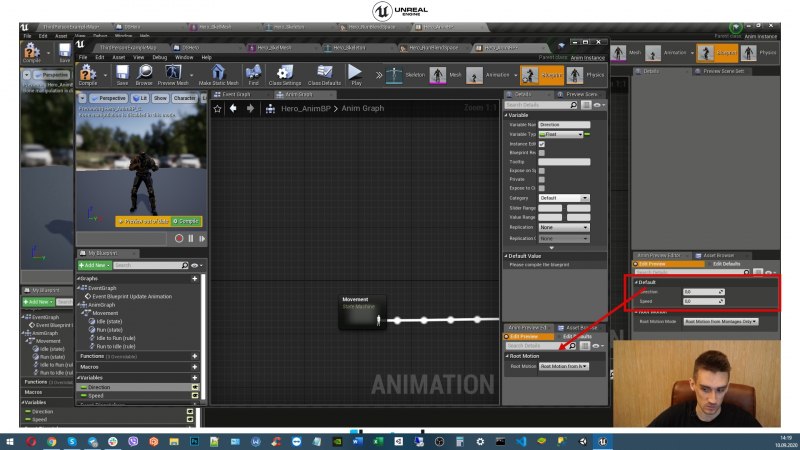800x450 pixels.
Task: Pause the viewport preview playback
Action: coord(191,238)
